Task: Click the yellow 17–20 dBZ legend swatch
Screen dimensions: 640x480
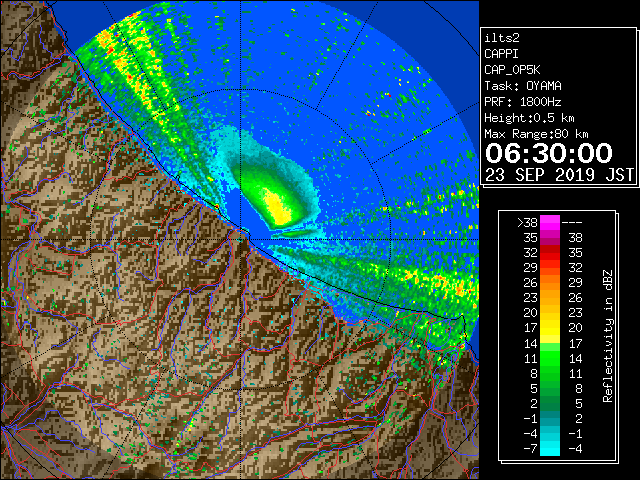Action: point(550,328)
